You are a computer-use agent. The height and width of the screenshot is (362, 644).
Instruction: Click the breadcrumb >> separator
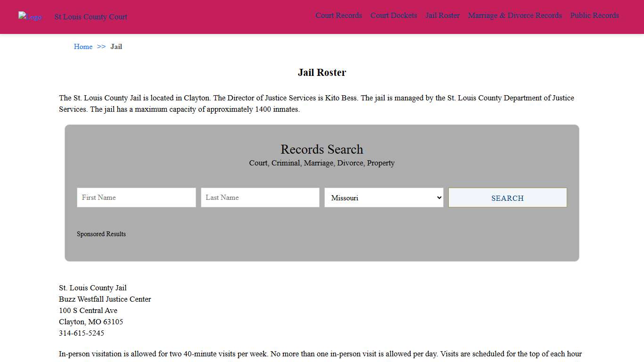pos(101,47)
